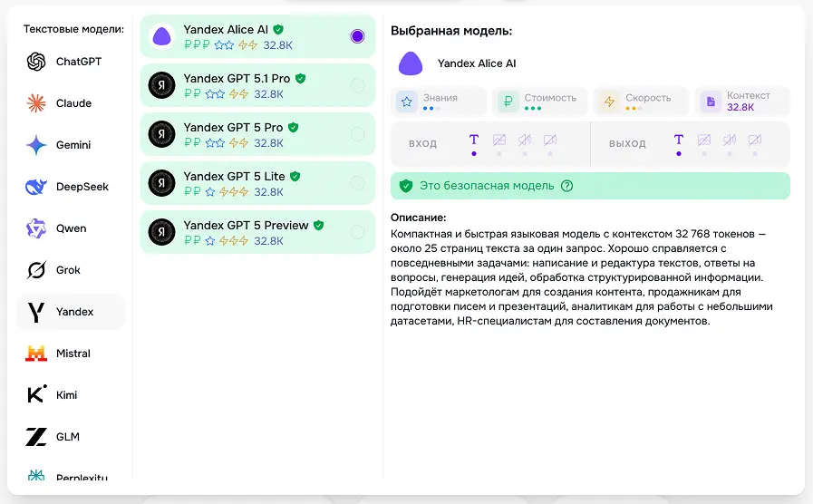Click Yandex GPT 5.1 Pro round logo
The image size is (813, 504).
[x=161, y=85]
